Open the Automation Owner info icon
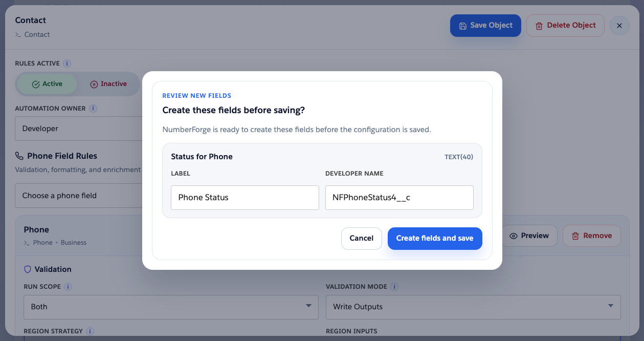The image size is (644, 341). [x=93, y=109]
